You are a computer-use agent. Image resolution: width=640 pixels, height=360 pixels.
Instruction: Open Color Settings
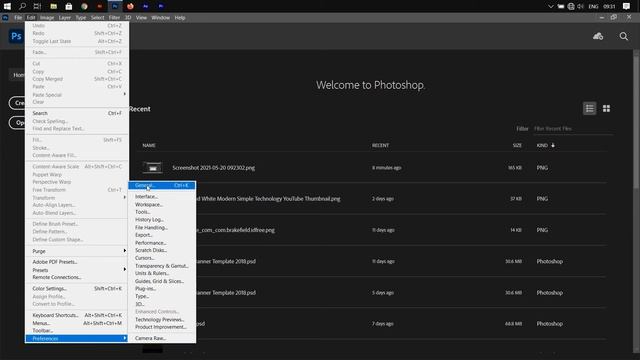pyautogui.click(x=77, y=289)
